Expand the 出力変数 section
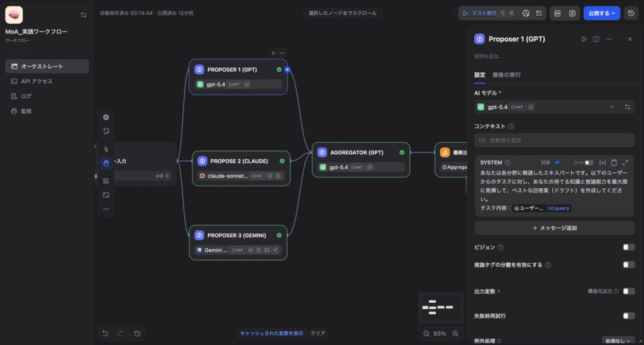 click(487, 291)
